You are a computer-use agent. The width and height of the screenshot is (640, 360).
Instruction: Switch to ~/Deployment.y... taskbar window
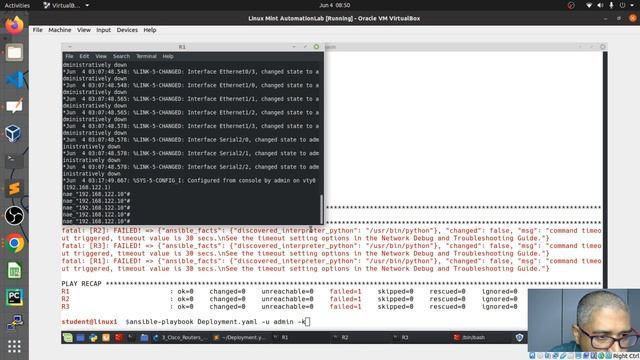(239, 338)
